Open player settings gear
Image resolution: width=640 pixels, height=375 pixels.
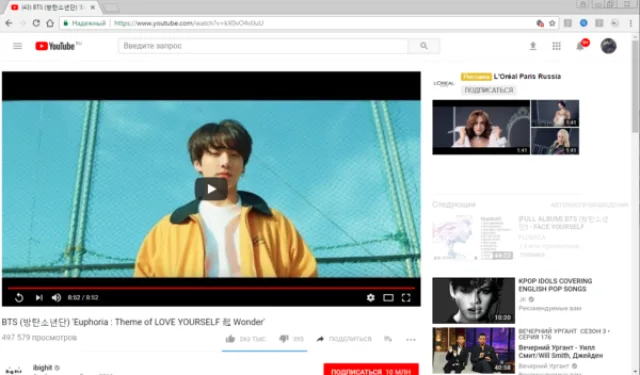click(x=371, y=298)
